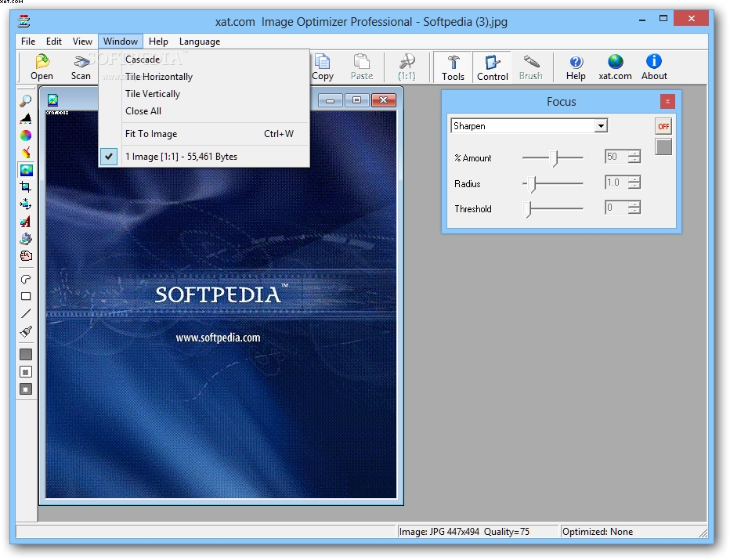Select the line drawing tool

pyautogui.click(x=26, y=314)
